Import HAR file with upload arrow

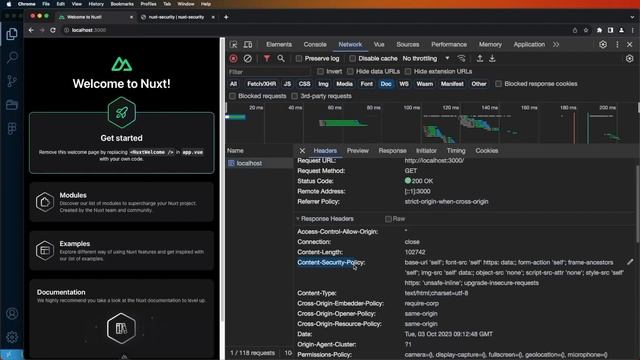480,59
